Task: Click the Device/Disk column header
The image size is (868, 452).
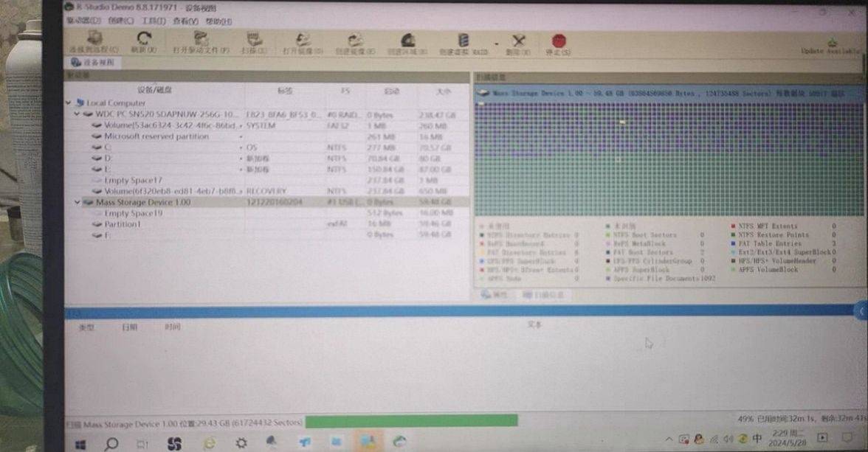Action: point(154,90)
